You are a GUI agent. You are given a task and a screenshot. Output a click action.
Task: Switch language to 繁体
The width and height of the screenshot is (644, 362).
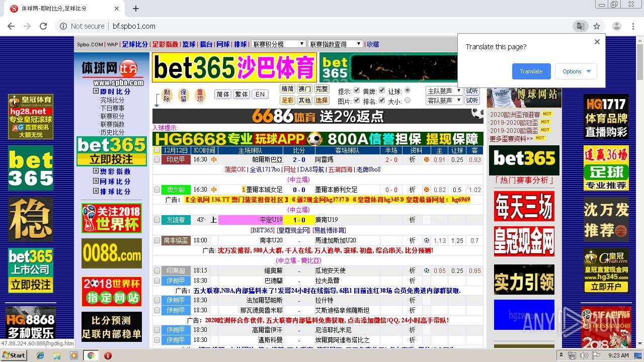tap(242, 94)
